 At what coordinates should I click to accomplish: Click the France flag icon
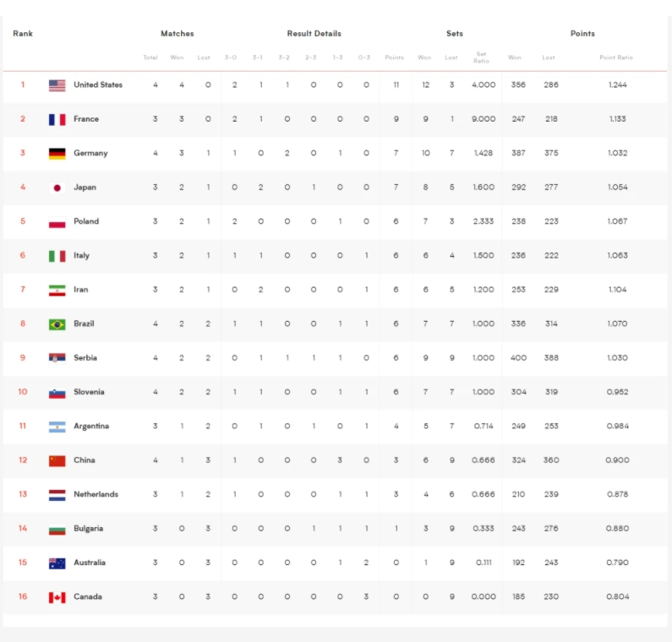[x=57, y=119]
